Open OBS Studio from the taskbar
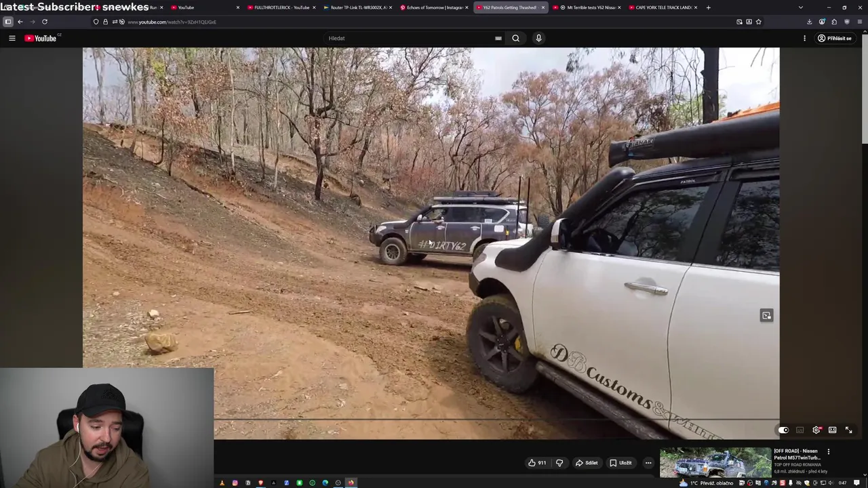This screenshot has height=488, width=868. point(338,483)
